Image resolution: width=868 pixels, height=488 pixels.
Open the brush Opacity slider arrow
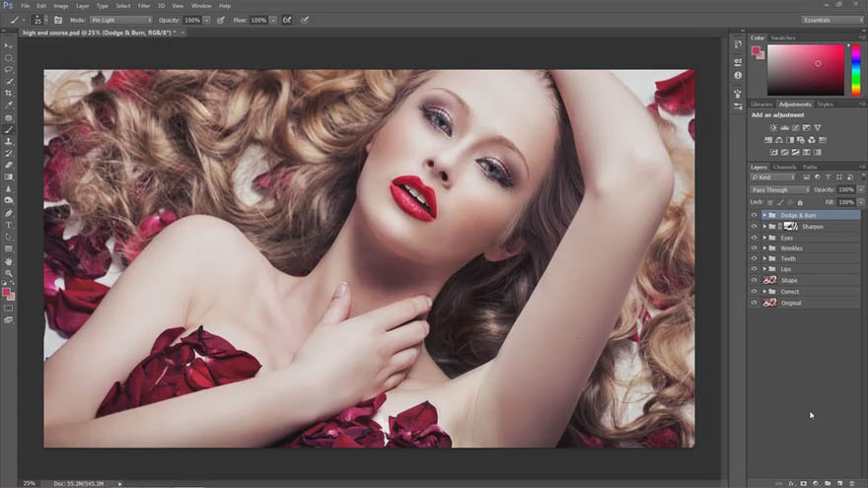(206, 20)
